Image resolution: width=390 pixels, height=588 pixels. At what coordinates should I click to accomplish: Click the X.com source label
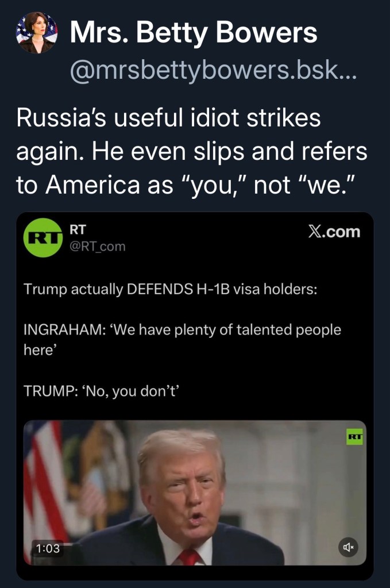[334, 232]
